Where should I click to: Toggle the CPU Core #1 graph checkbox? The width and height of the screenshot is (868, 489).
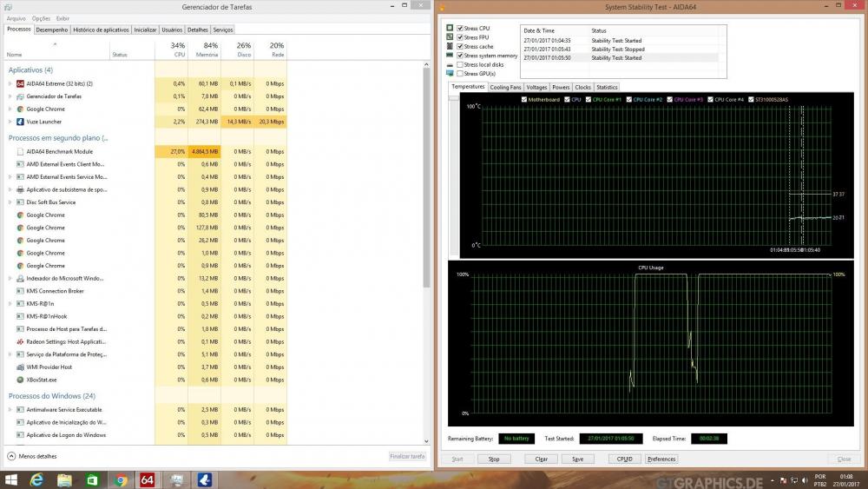[589, 100]
